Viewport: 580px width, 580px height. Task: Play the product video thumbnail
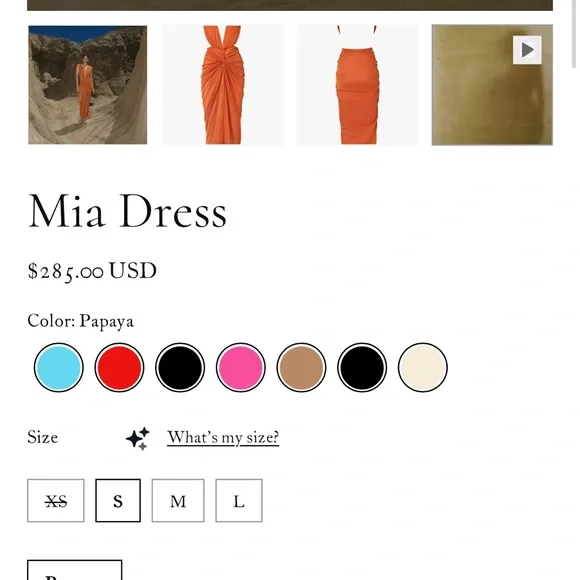point(492,85)
